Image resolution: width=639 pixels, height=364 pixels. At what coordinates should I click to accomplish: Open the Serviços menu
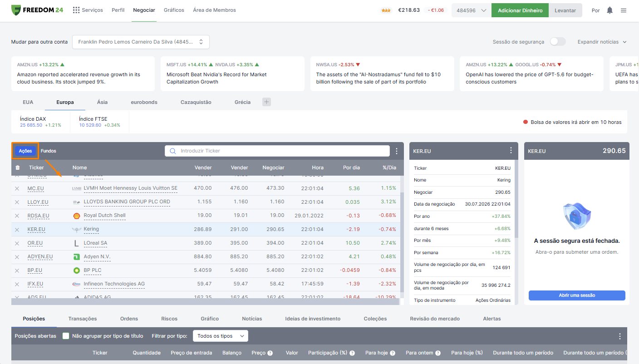(x=88, y=10)
